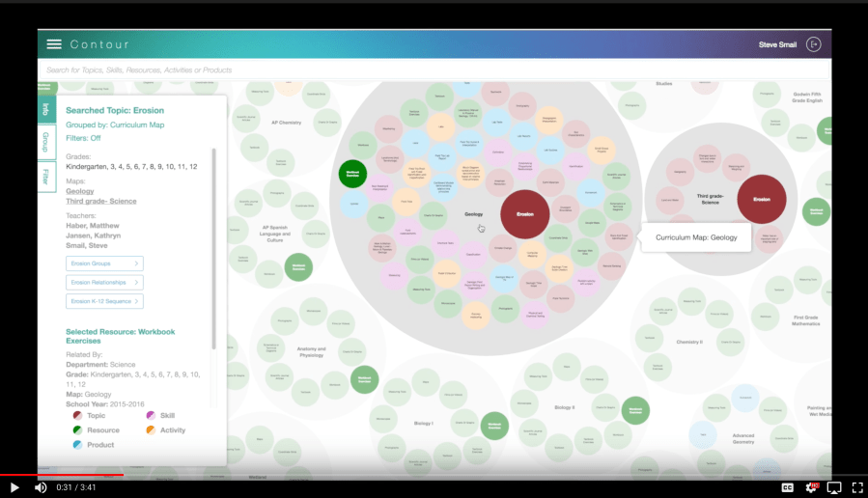868x498 pixels.
Task: Click the Searched Topic: Erosion heading
Action: [x=115, y=111]
